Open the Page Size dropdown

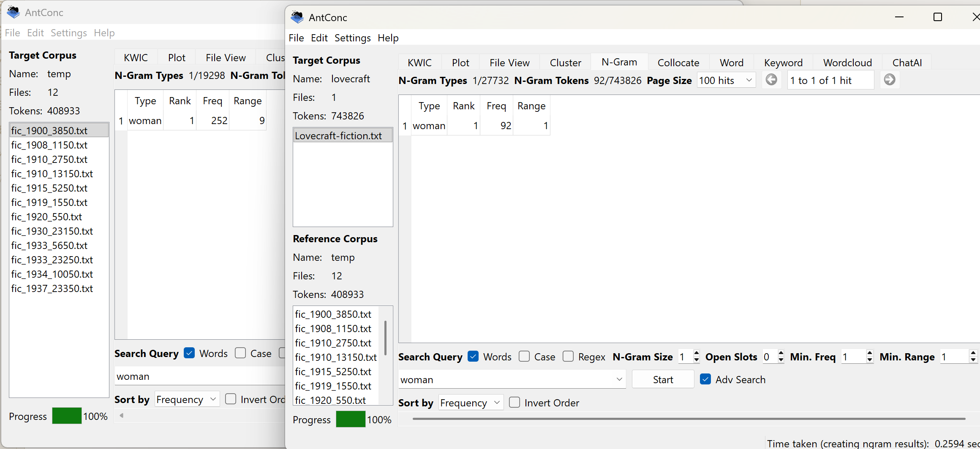726,80
